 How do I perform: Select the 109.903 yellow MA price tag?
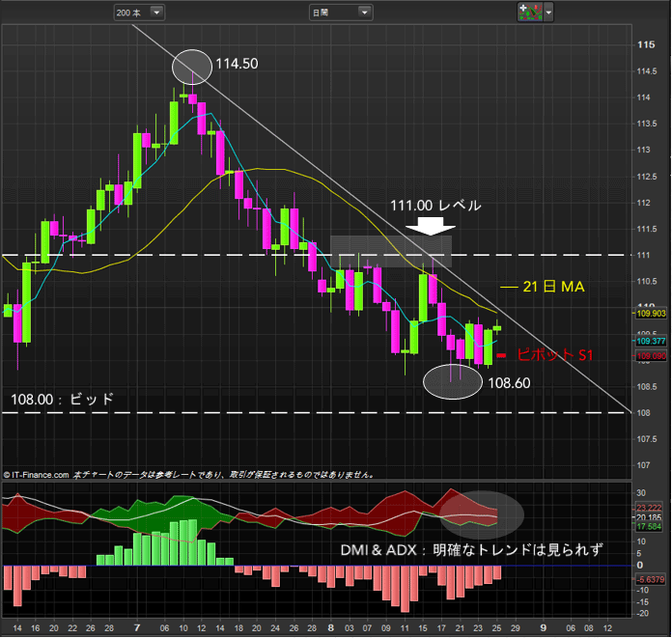pyautogui.click(x=651, y=314)
